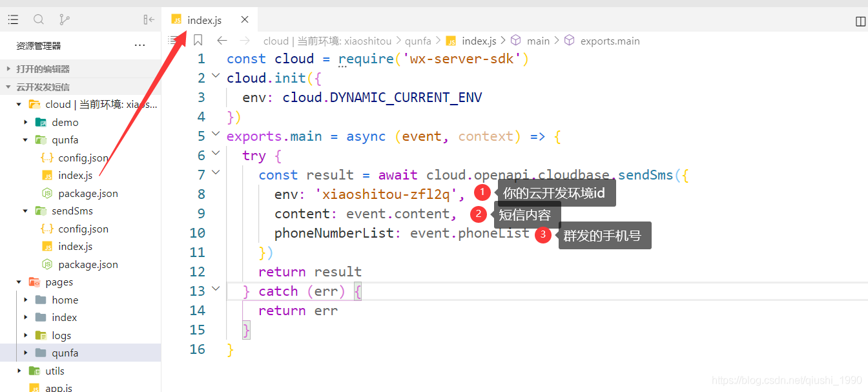Open the search magnifier icon

39,19
